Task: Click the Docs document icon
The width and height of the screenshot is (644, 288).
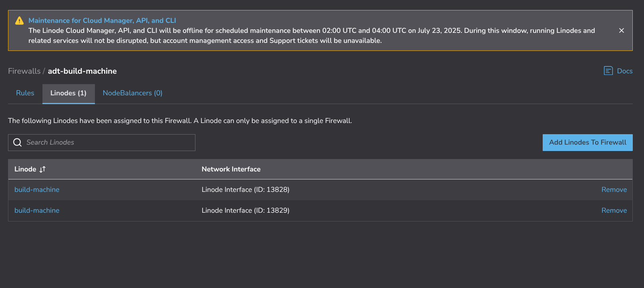Action: (x=608, y=71)
